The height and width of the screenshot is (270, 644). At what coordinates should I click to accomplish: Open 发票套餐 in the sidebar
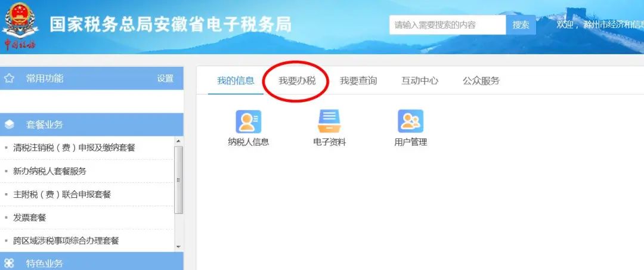[30, 218]
